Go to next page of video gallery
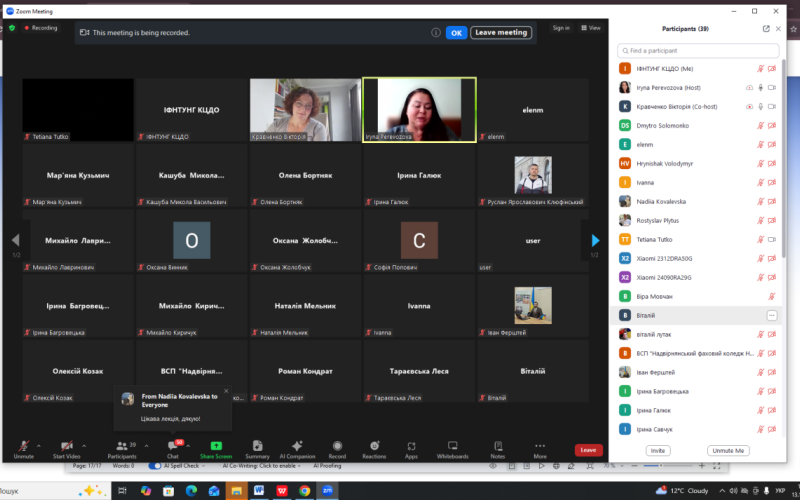 tap(595, 240)
